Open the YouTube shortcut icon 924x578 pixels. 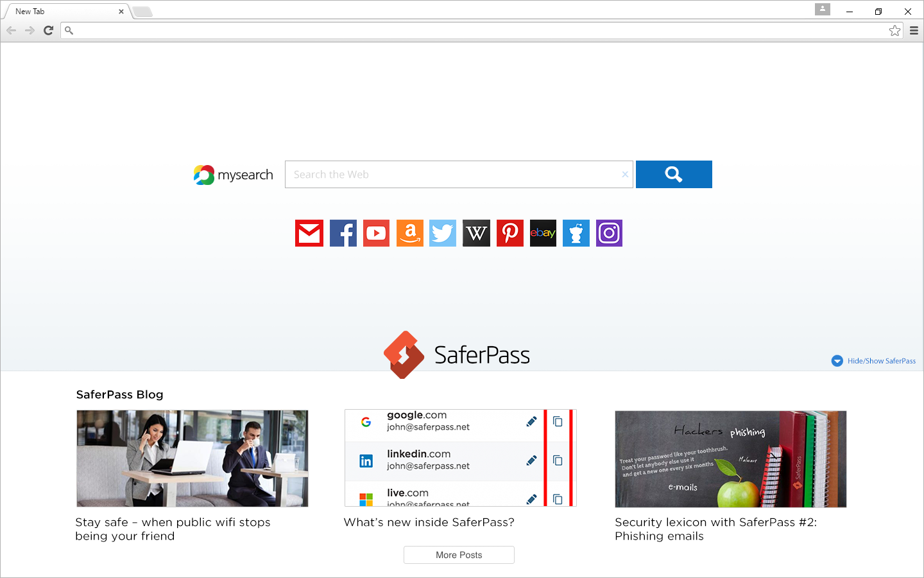376,233
